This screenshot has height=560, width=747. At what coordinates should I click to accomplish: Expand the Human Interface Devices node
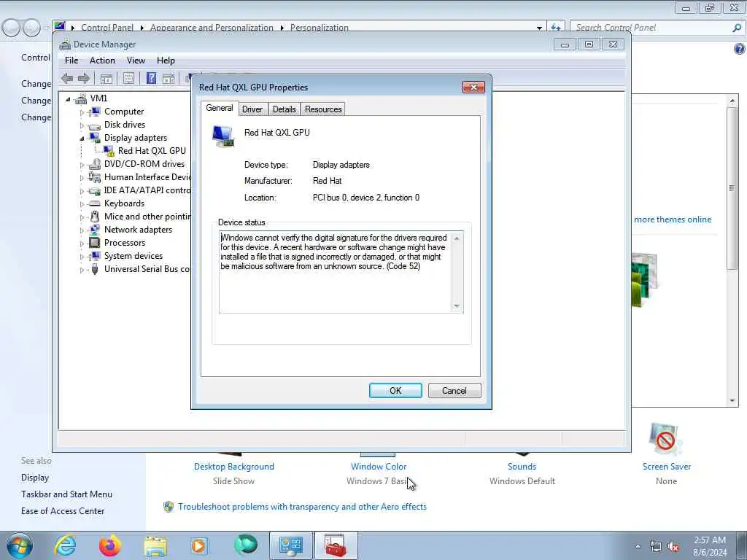point(82,178)
